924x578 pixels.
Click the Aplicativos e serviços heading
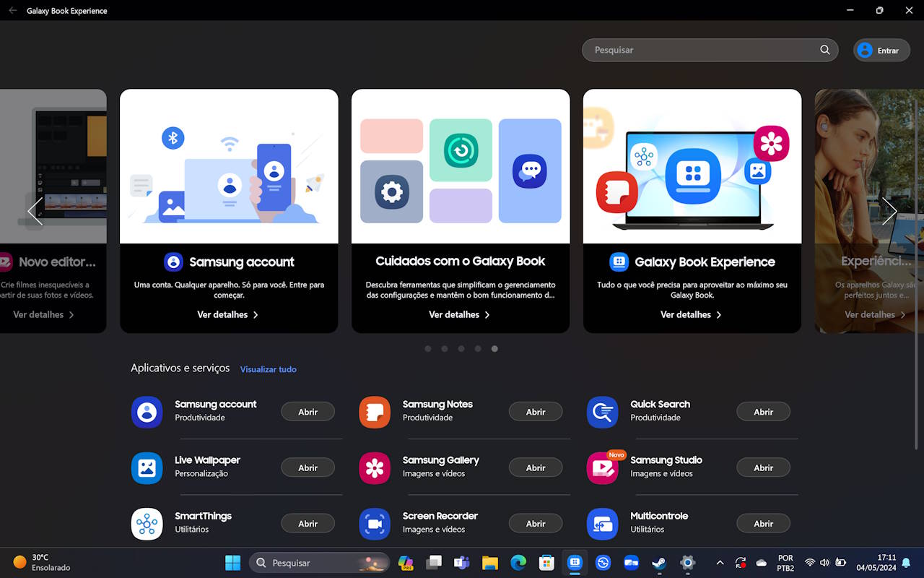(x=180, y=368)
